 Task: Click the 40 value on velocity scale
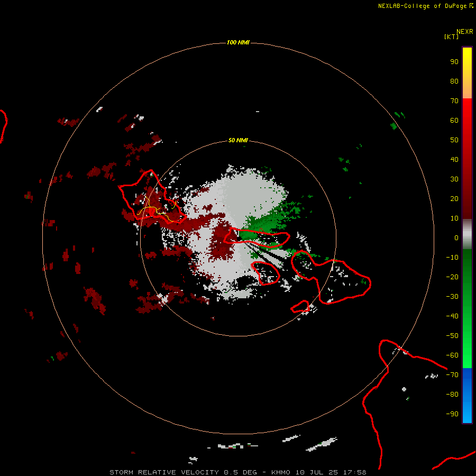tap(454, 159)
